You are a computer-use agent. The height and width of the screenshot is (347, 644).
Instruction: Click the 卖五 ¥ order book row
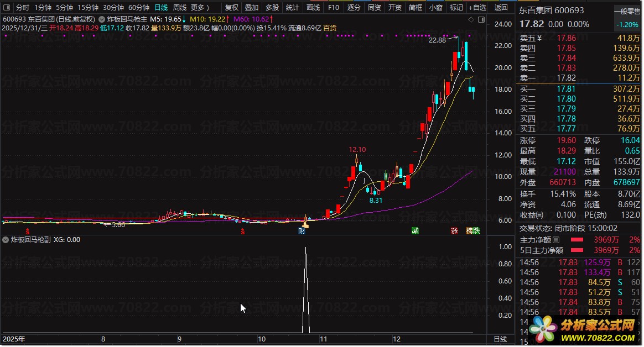pos(579,38)
